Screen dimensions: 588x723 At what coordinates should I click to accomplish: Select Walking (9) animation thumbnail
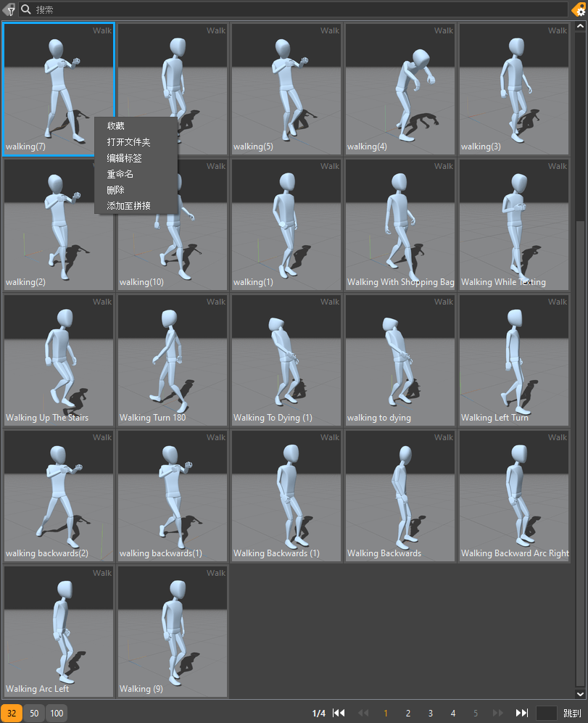click(x=173, y=631)
